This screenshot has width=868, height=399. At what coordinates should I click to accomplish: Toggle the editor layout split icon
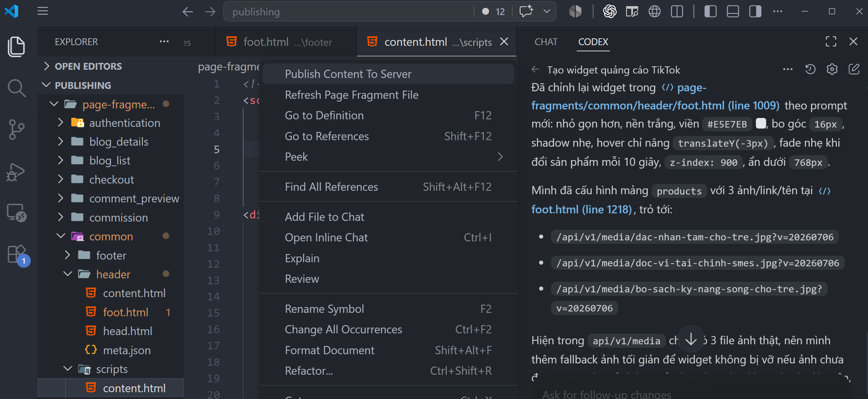click(677, 12)
